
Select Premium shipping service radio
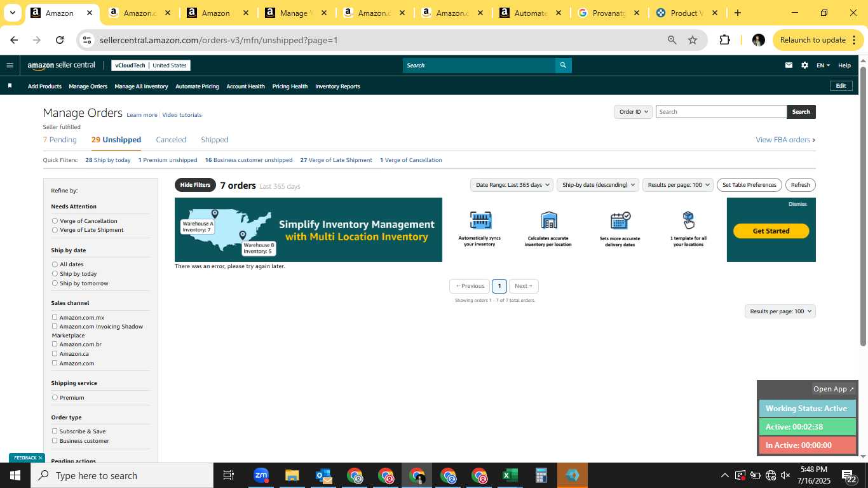pyautogui.click(x=55, y=398)
